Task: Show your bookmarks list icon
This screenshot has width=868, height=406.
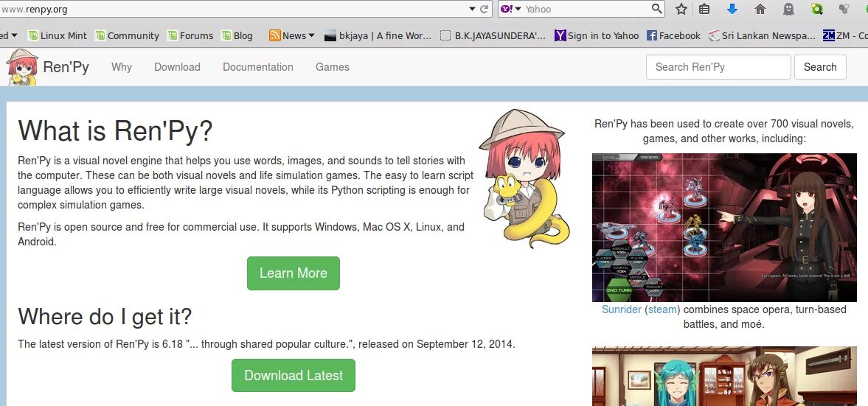Action: [x=704, y=9]
